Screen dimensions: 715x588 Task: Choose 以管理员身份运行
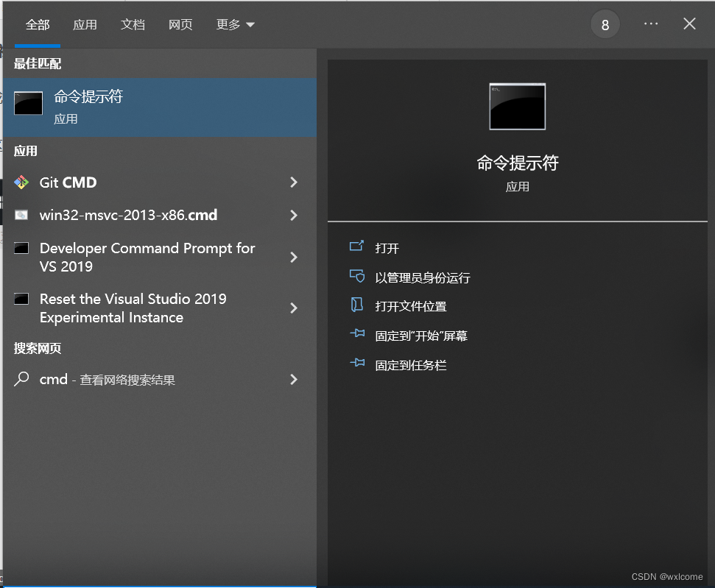[x=423, y=277]
